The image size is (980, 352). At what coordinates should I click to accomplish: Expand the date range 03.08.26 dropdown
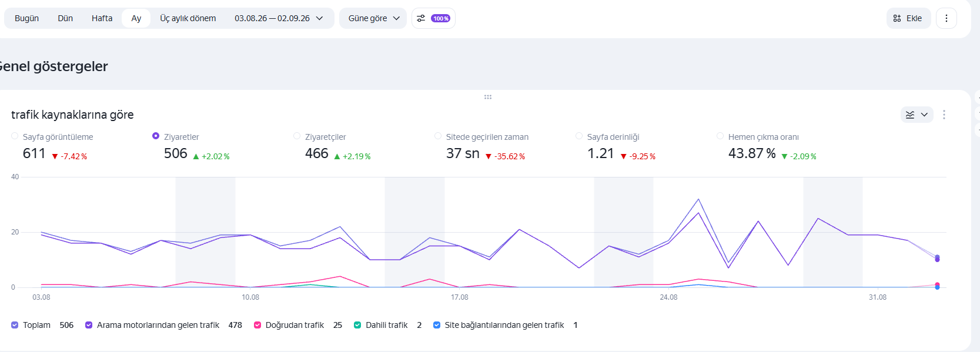279,18
